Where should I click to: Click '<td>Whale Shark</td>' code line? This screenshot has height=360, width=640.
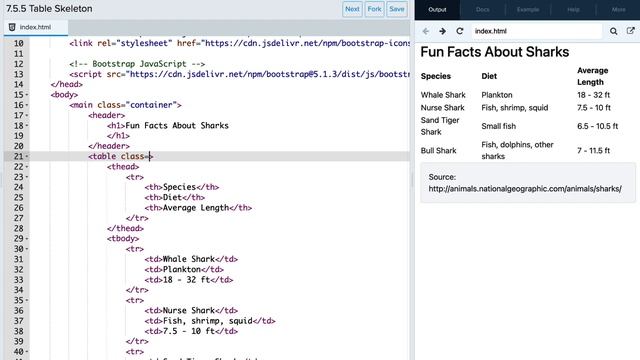[x=191, y=259]
